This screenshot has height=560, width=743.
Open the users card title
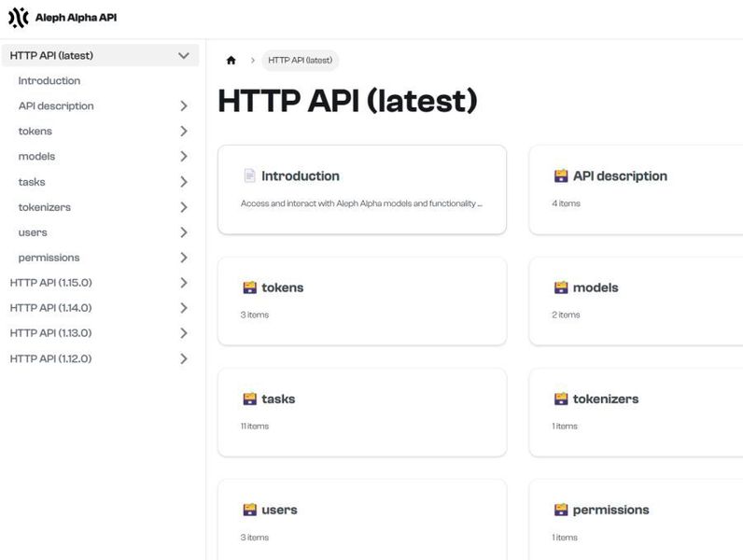[x=280, y=510]
